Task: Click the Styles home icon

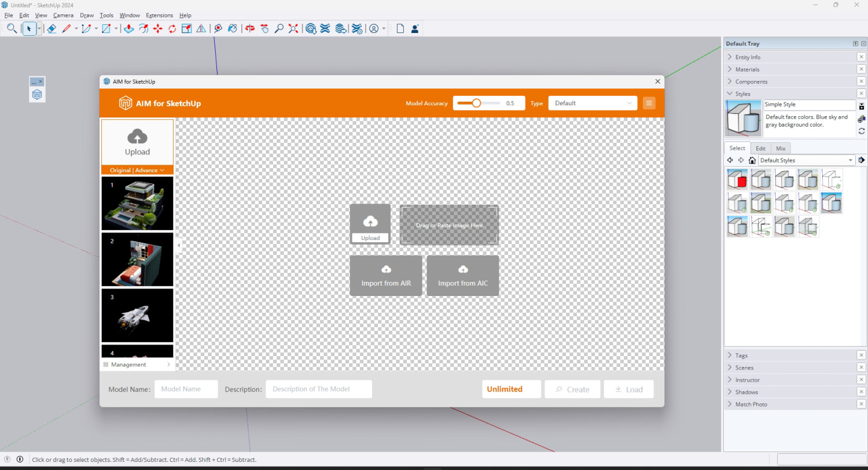Action: coord(752,160)
